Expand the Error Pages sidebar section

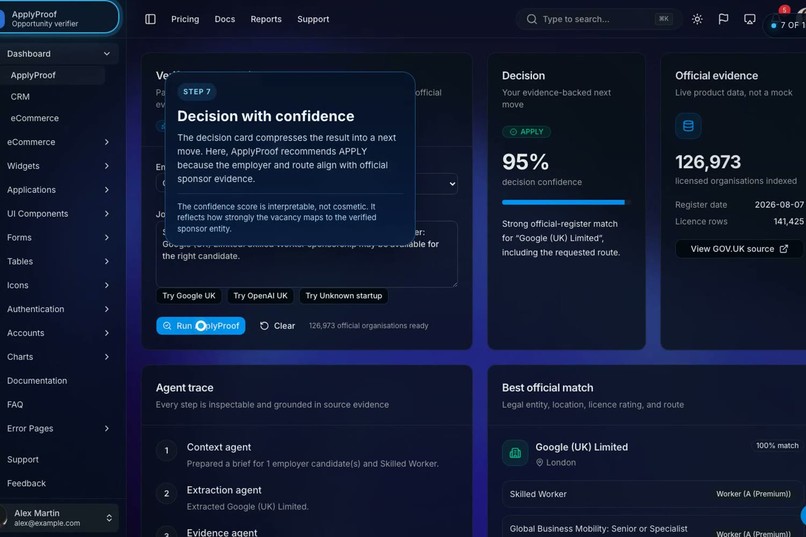click(x=59, y=429)
